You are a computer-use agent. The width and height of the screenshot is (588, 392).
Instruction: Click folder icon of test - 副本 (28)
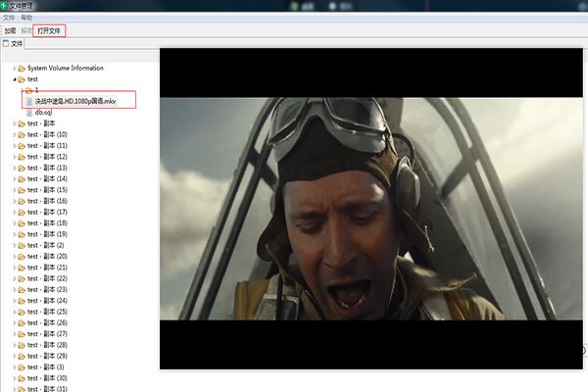tap(22, 345)
